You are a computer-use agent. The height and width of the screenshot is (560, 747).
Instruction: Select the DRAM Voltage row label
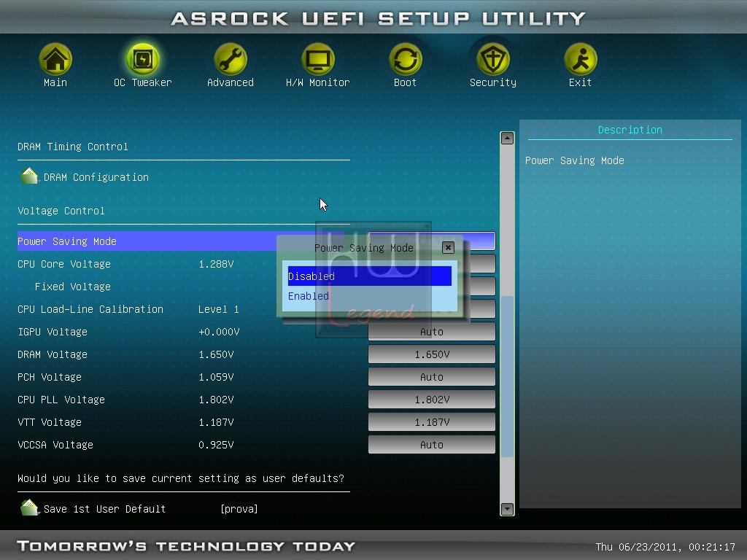(x=53, y=354)
